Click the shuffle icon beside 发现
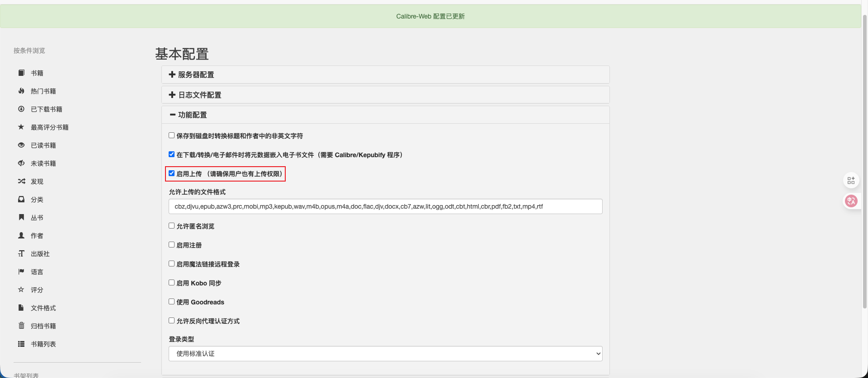868x378 pixels. 21,181
